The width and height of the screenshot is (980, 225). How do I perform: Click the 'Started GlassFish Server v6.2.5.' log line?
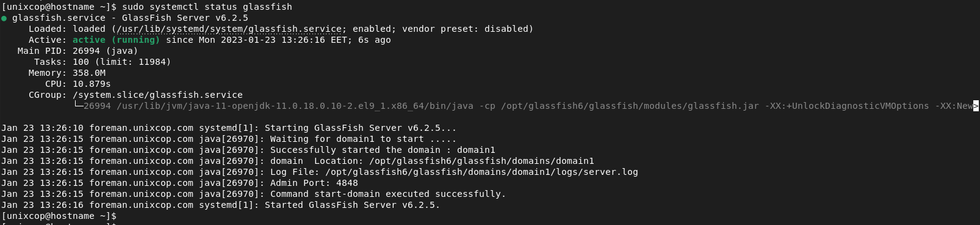click(352, 205)
